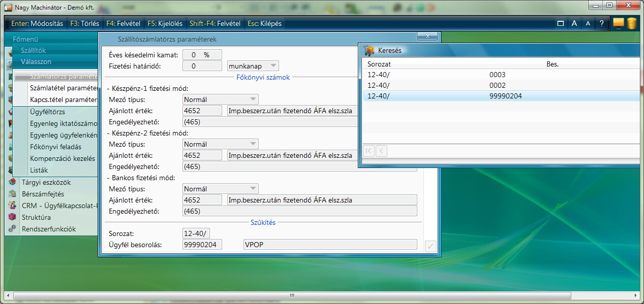Click the Főmenü header bar
The width and height of the screenshot is (644, 304).
coord(51,39)
